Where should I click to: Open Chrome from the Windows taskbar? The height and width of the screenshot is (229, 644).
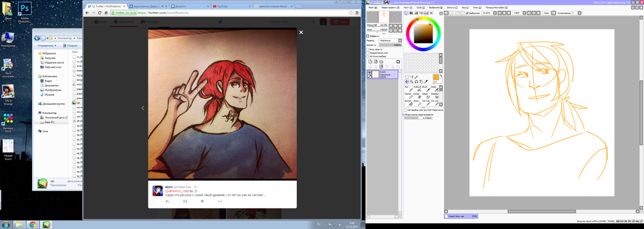pos(33,224)
